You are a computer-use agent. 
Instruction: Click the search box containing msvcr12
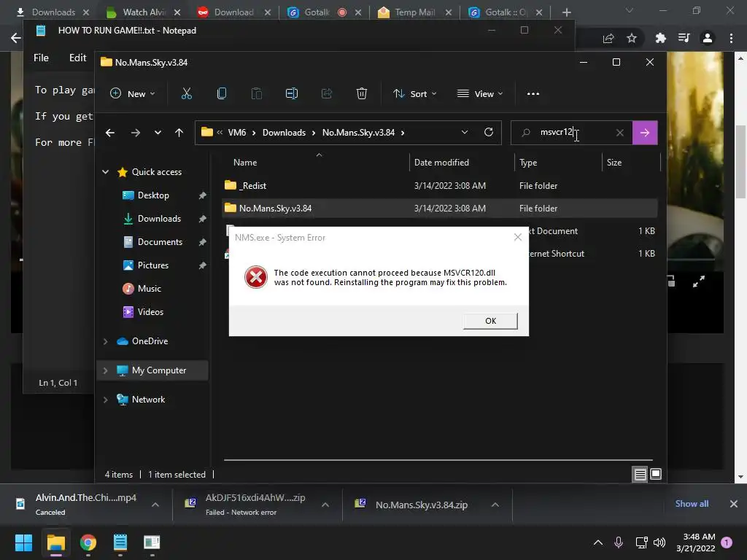click(570, 133)
